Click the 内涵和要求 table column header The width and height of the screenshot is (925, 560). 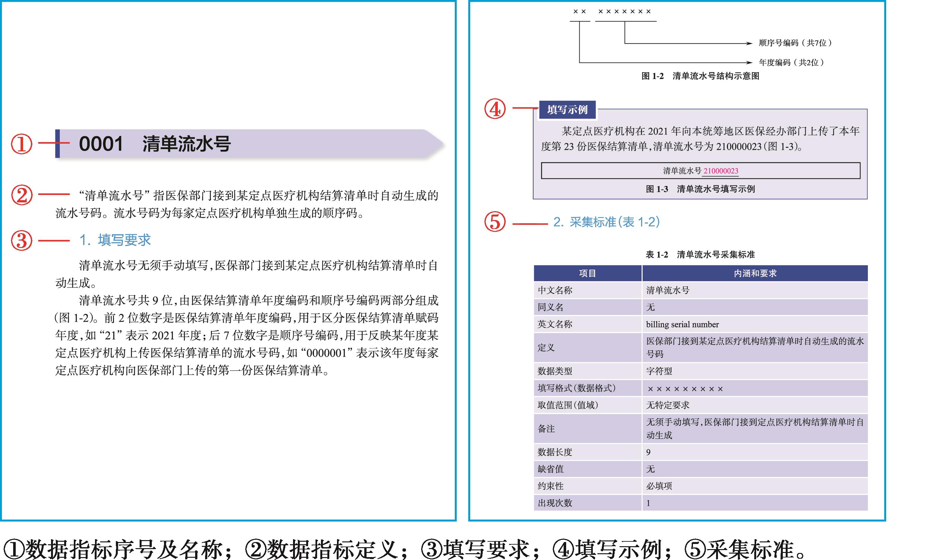tap(755, 274)
